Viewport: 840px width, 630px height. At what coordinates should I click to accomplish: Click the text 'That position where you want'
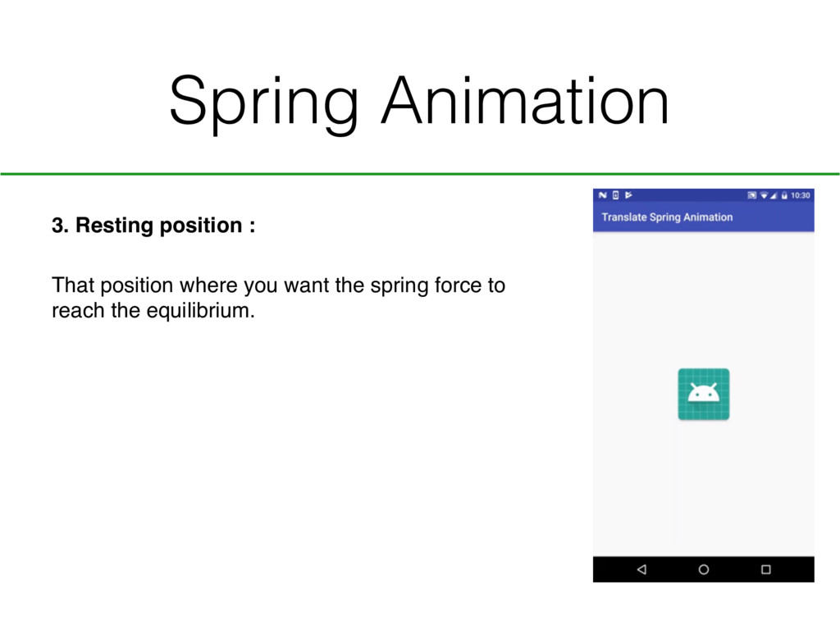(x=192, y=285)
